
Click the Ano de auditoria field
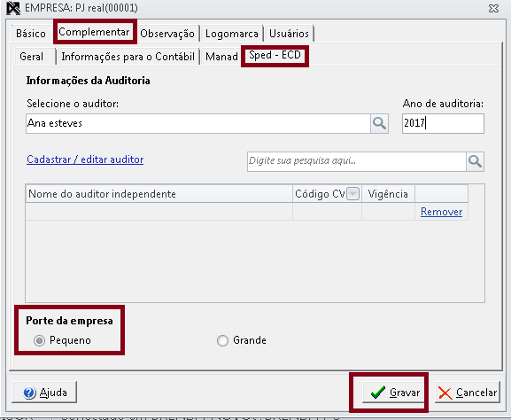(x=443, y=123)
